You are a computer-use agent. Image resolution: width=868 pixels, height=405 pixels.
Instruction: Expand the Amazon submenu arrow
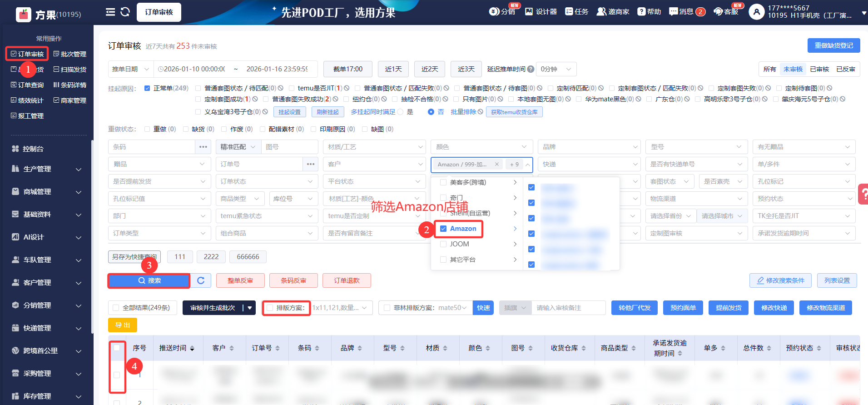pos(515,229)
